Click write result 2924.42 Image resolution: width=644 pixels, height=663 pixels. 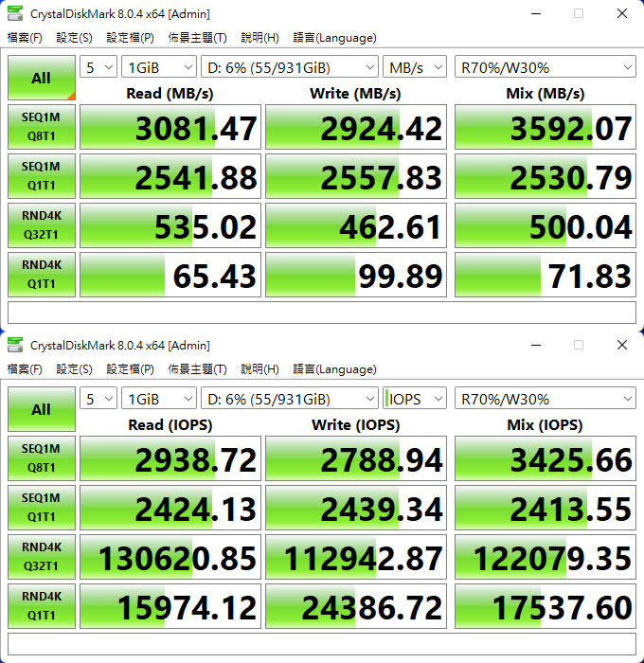click(x=356, y=127)
